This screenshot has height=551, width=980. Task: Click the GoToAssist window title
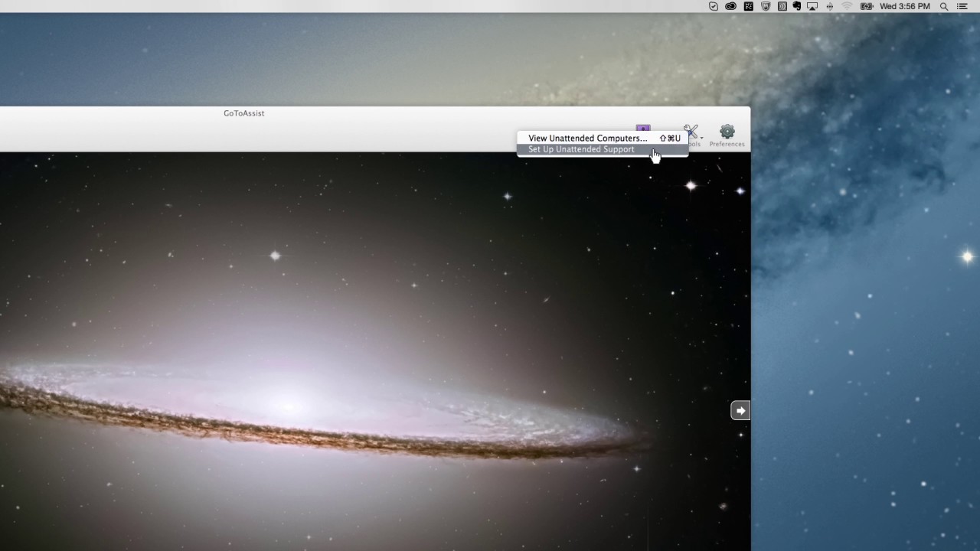tap(244, 113)
